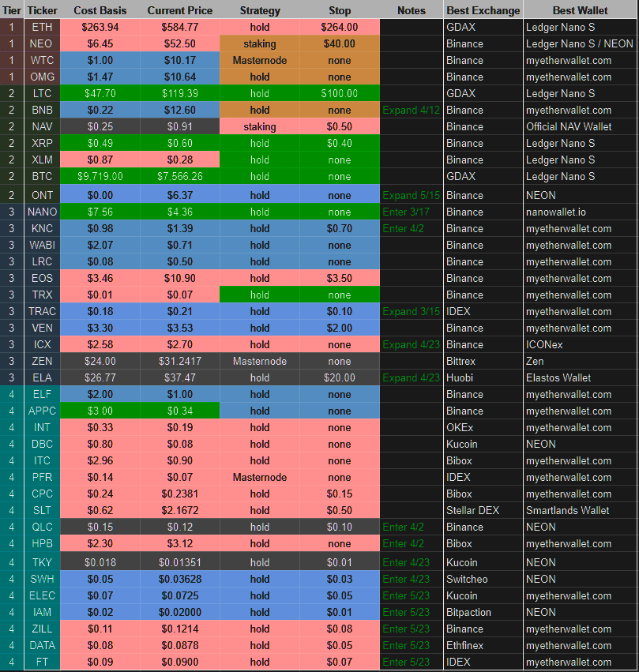The height and width of the screenshot is (672, 639).
Task: Click the WTC Masternode strategy cell
Action: 260,61
